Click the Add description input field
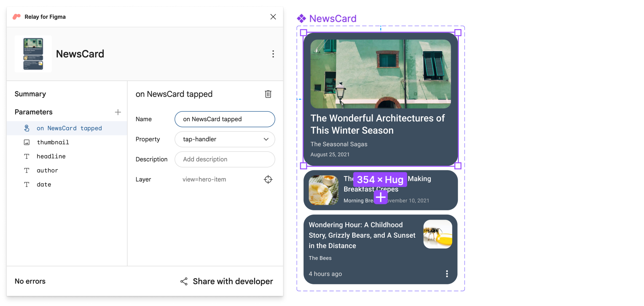 click(x=225, y=159)
